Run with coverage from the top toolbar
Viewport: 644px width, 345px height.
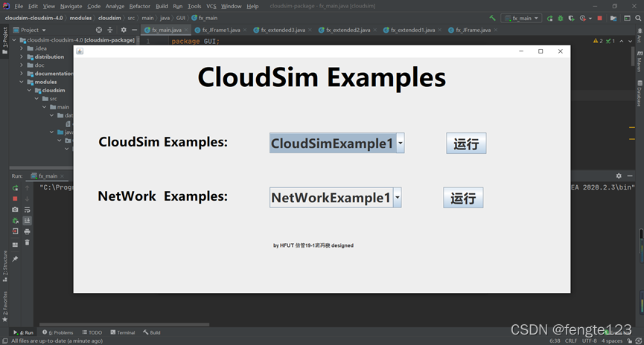pyautogui.click(x=571, y=18)
